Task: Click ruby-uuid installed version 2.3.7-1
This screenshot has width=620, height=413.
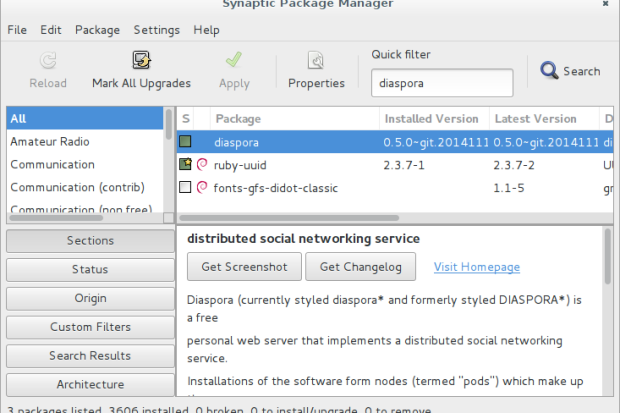Action: pyautogui.click(x=404, y=165)
